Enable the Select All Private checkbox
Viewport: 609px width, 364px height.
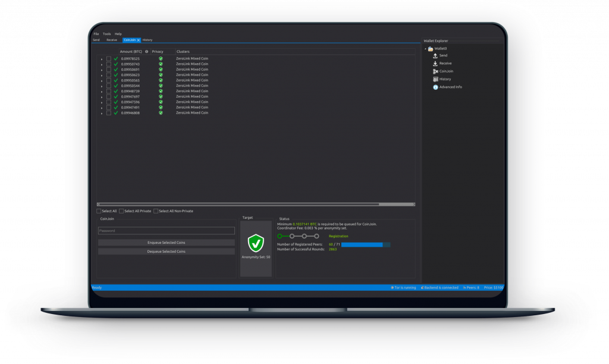pos(121,211)
